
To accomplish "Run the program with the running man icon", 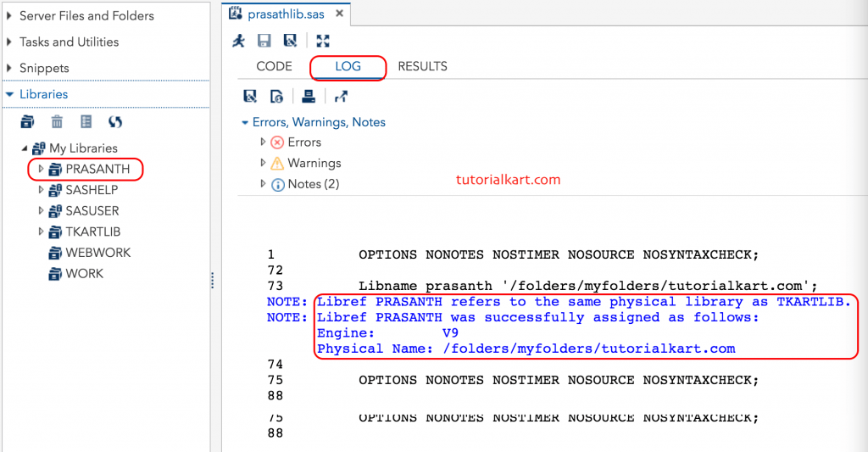I will [238, 41].
